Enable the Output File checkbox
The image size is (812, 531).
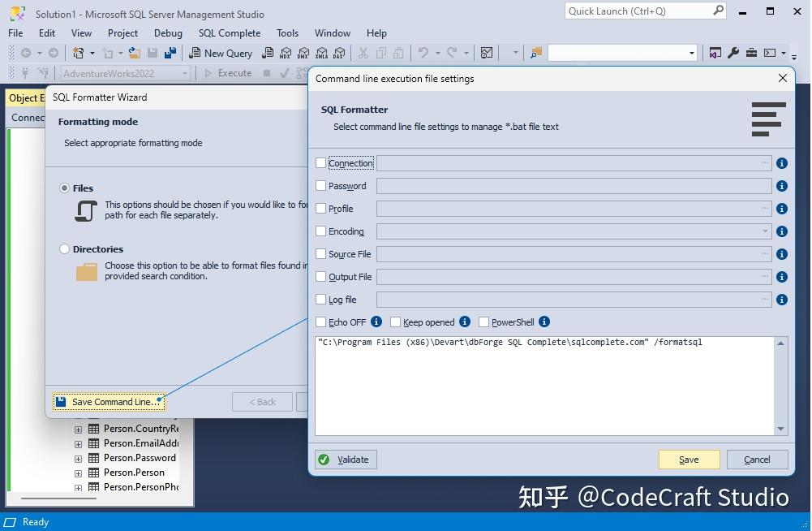point(320,277)
